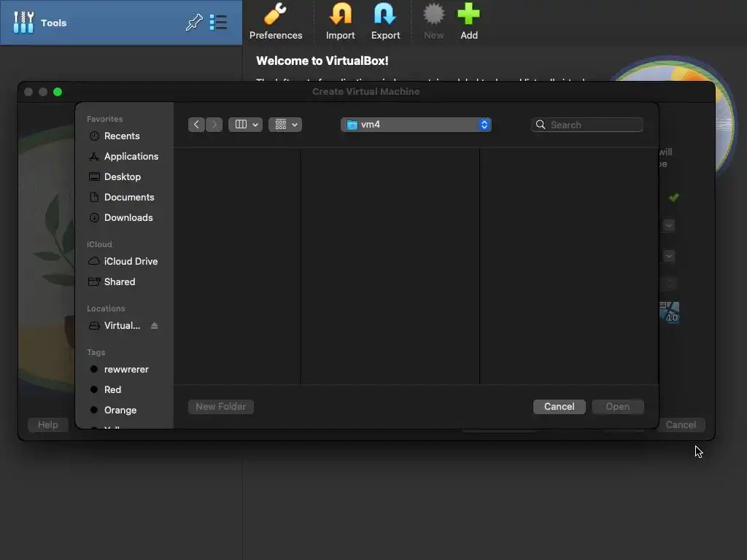The image size is (747, 560).
Task: Click the Search field in file dialog
Action: tap(587, 125)
